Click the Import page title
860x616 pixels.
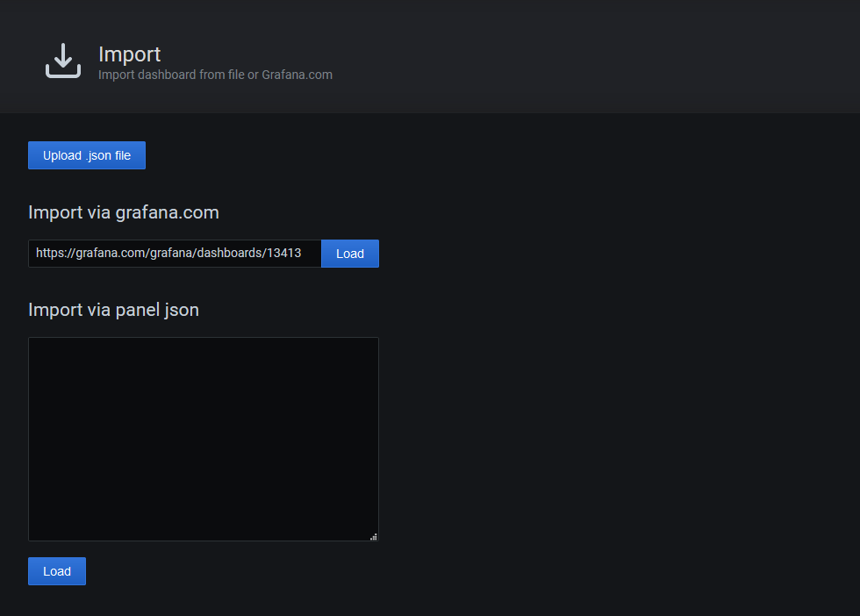pos(129,54)
